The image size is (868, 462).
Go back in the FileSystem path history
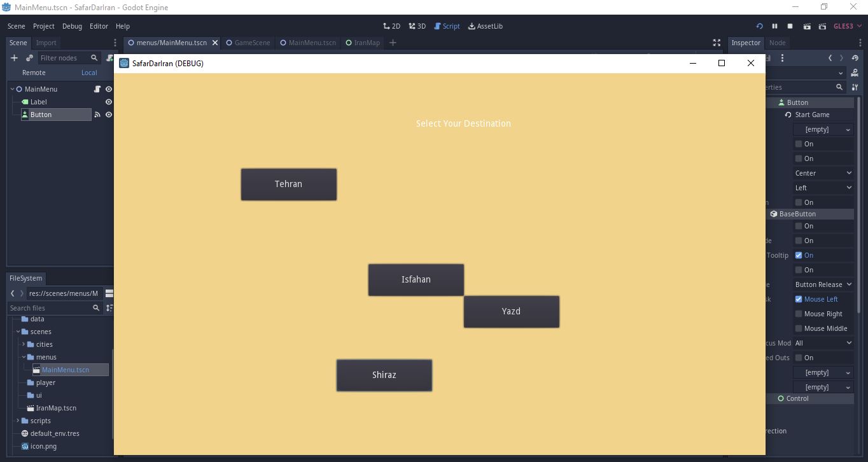(x=13, y=293)
